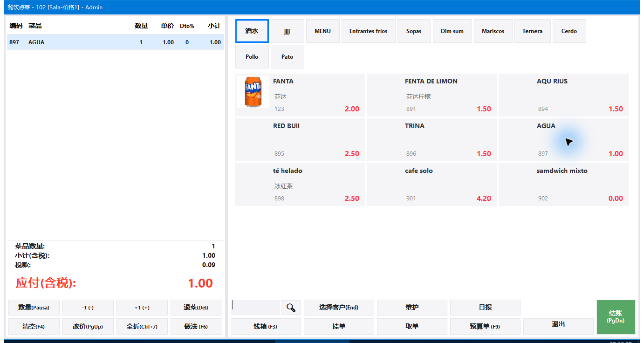This screenshot has height=343, width=644.
Task: Click 退菜(Del) to remove dish
Action: pyautogui.click(x=196, y=308)
